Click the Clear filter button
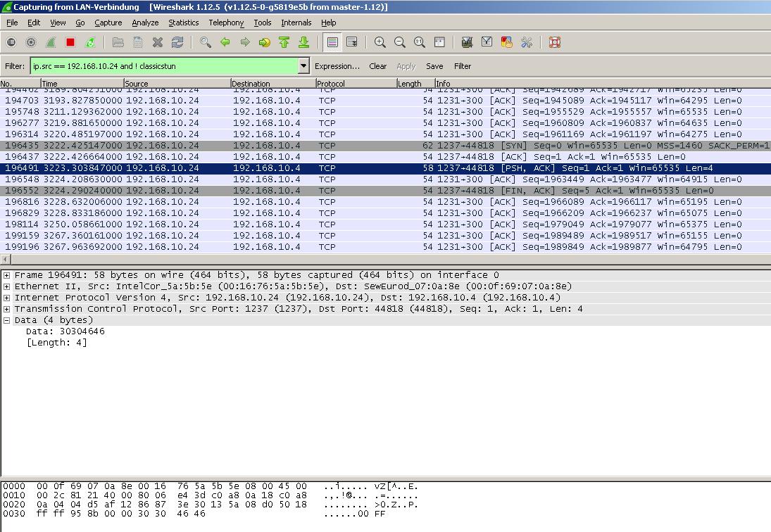Viewport: 771px width, 532px height. (x=377, y=66)
